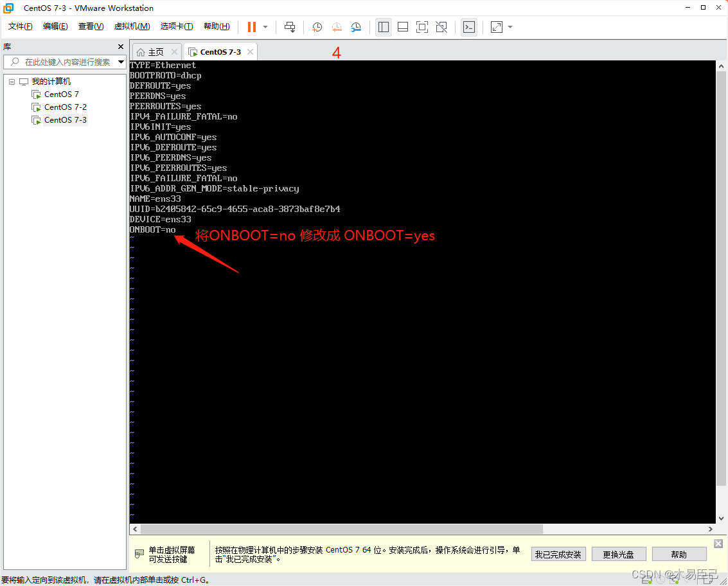The height and width of the screenshot is (586, 728).
Task: Close the installation hint bar
Action: pyautogui.click(x=718, y=544)
